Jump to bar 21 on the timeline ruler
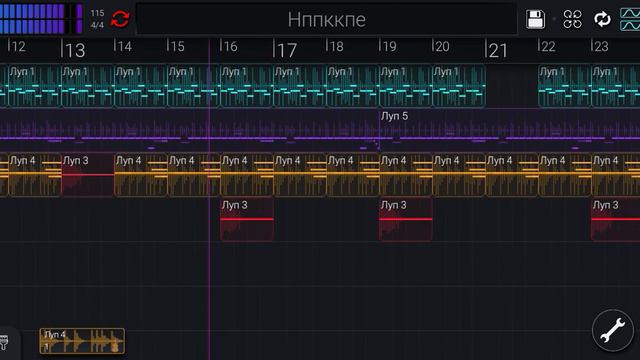640x360 pixels. click(x=497, y=50)
